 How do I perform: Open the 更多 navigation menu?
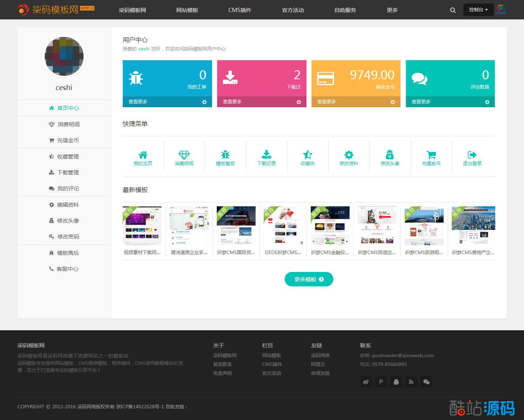tap(392, 10)
